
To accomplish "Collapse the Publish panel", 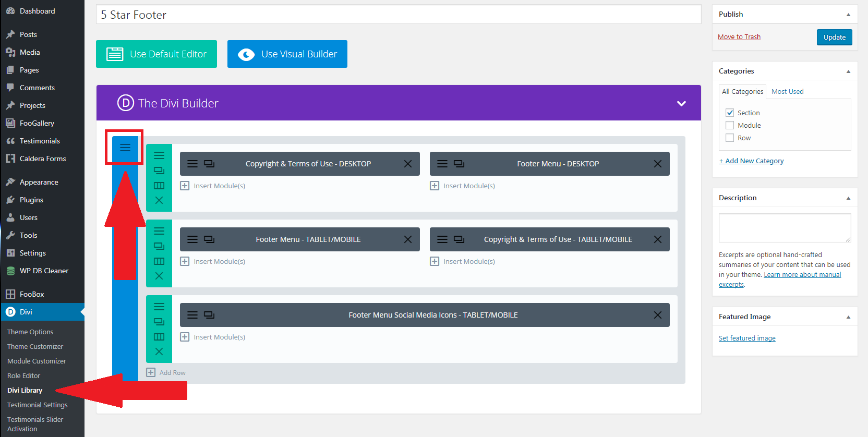I will coord(848,15).
